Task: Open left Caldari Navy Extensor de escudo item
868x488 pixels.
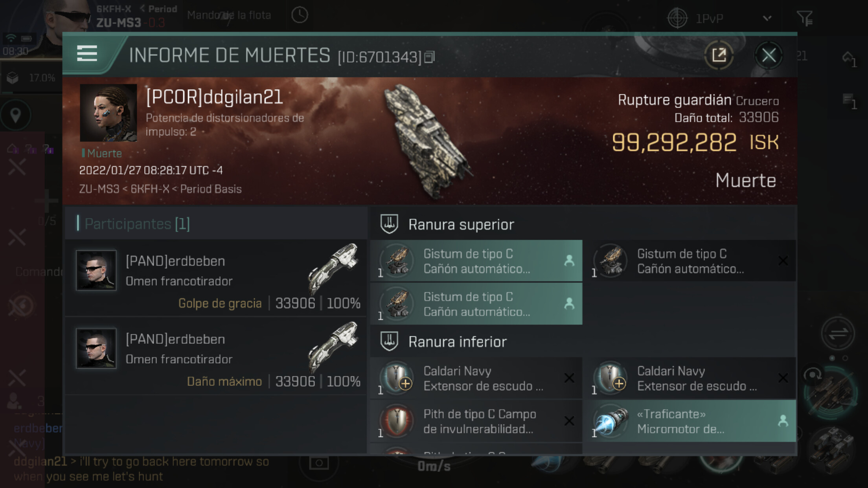Action: click(476, 378)
